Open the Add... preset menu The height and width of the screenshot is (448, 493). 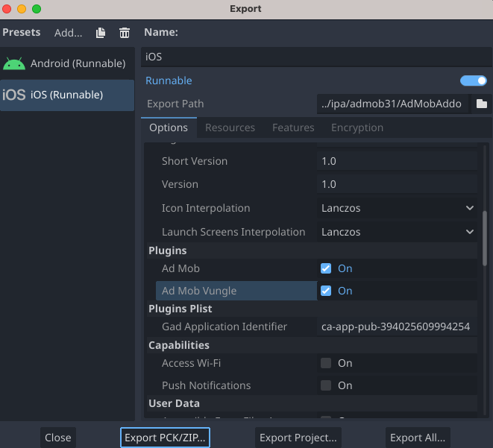(68, 33)
